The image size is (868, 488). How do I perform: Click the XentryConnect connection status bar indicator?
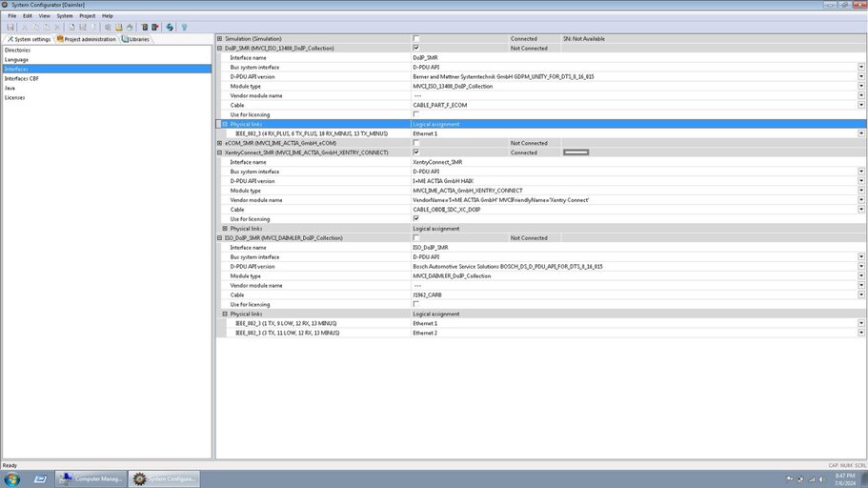pos(575,152)
